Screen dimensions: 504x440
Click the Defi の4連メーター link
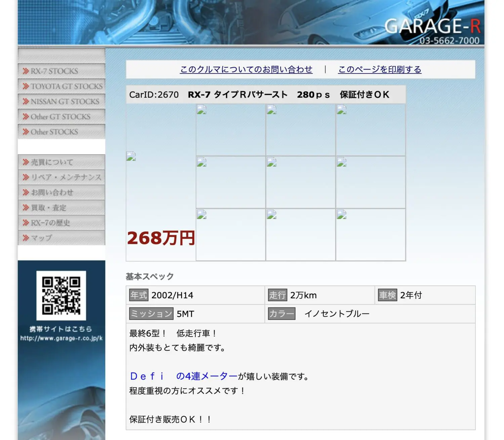pos(183,376)
